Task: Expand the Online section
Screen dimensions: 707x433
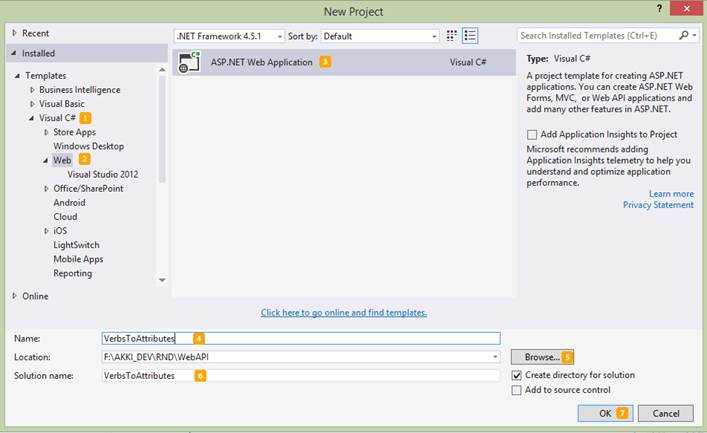Action: coord(14,296)
